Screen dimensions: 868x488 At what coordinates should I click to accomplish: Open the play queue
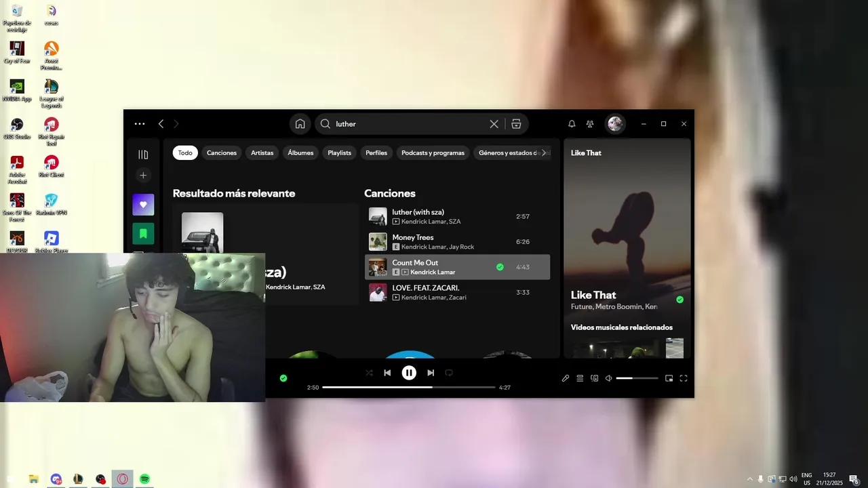pyautogui.click(x=580, y=378)
